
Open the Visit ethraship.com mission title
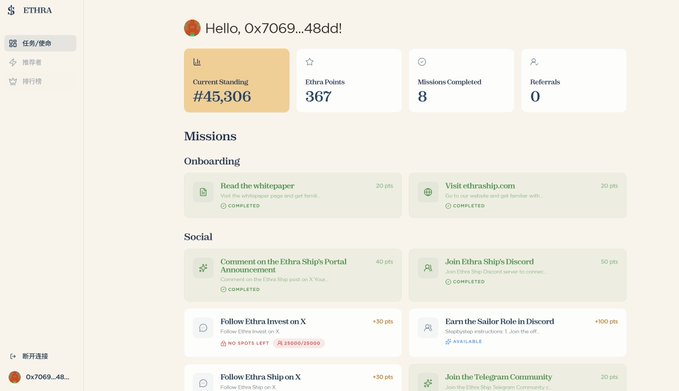480,186
